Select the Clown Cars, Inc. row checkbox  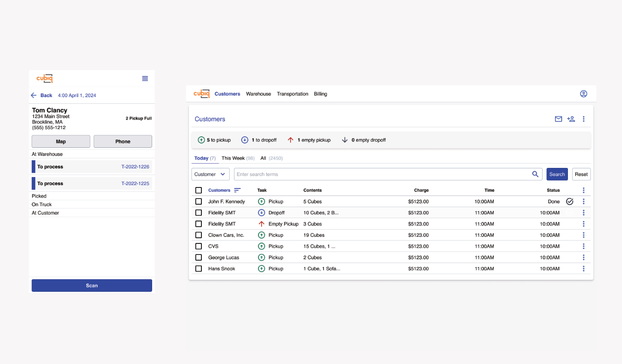coord(199,235)
